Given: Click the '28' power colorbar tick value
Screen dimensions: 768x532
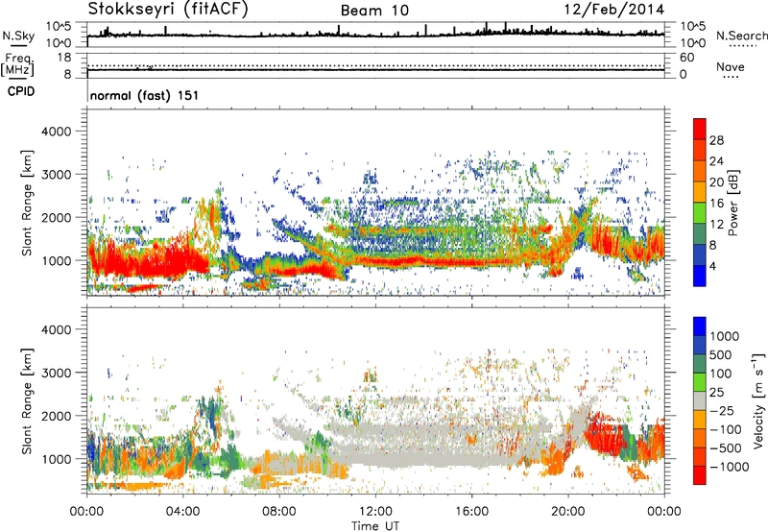Looking at the screenshot, I should (716, 140).
